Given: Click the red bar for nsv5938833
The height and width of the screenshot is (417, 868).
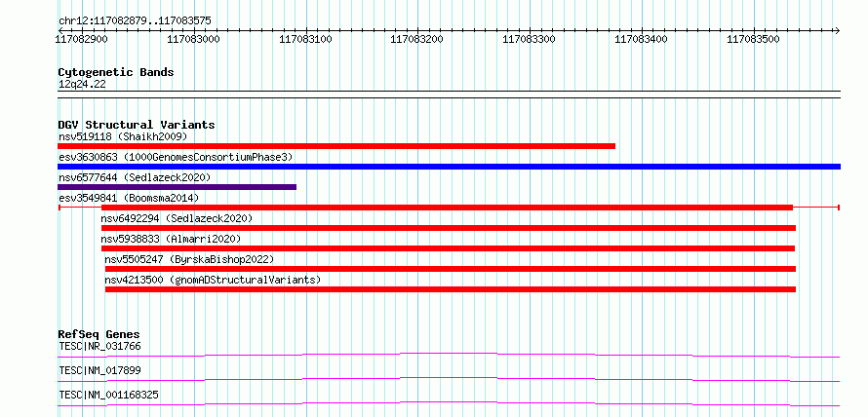Looking at the screenshot, I should [x=448, y=248].
